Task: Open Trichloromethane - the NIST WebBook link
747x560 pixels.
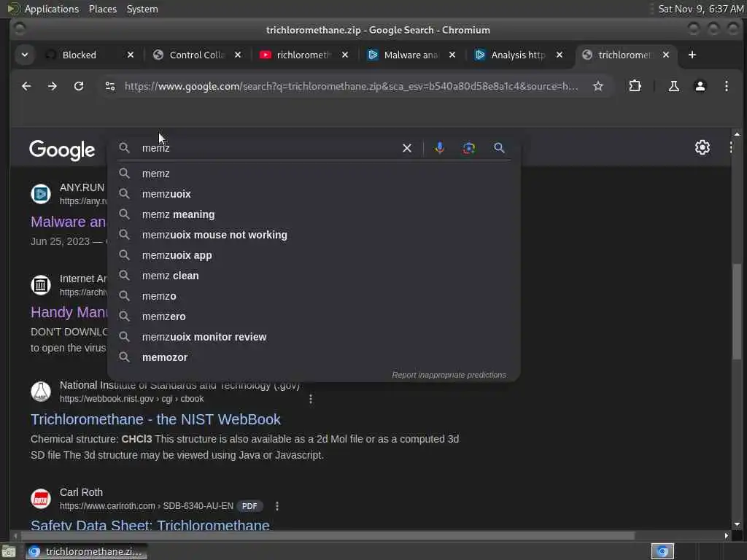Action: 155,419
